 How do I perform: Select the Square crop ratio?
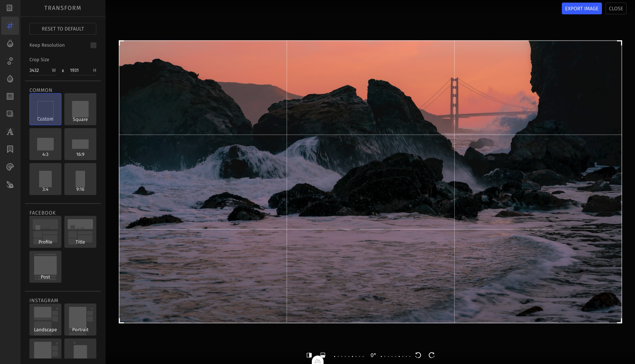[80, 109]
